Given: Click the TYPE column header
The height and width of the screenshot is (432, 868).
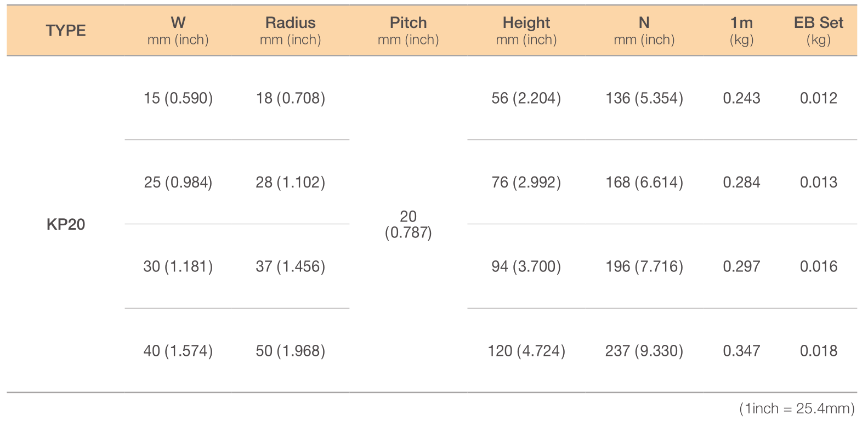Looking at the screenshot, I should tap(66, 31).
